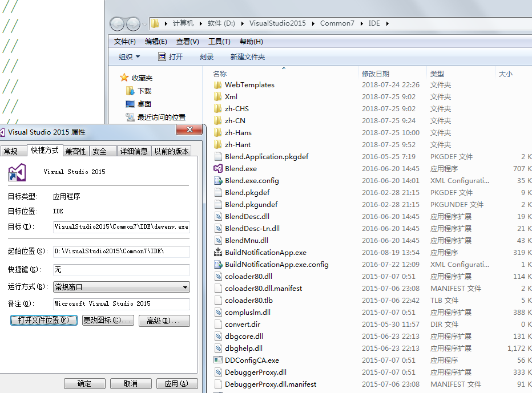
Task: Select the BlendDesc.dll file icon
Action: click(x=218, y=216)
